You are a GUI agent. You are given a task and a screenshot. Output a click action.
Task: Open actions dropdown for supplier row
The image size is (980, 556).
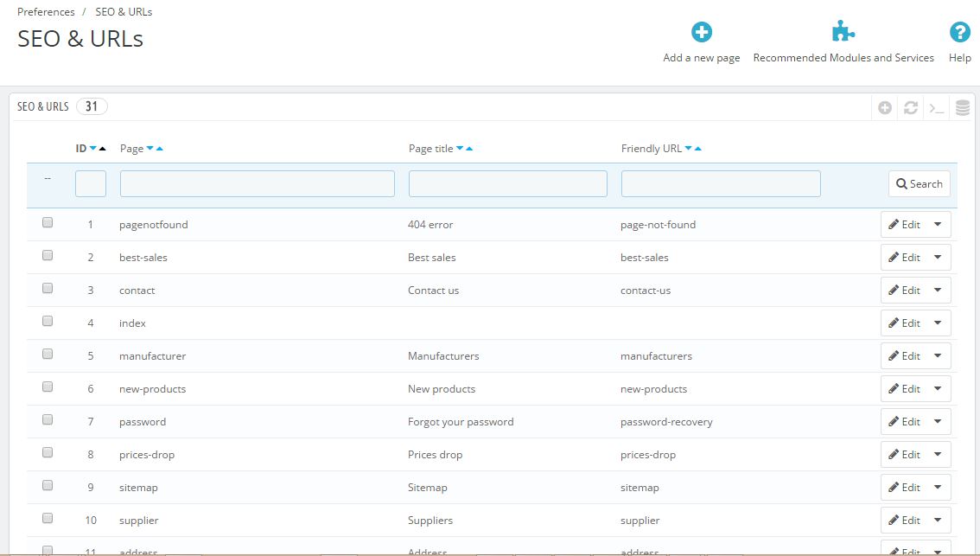click(939, 520)
